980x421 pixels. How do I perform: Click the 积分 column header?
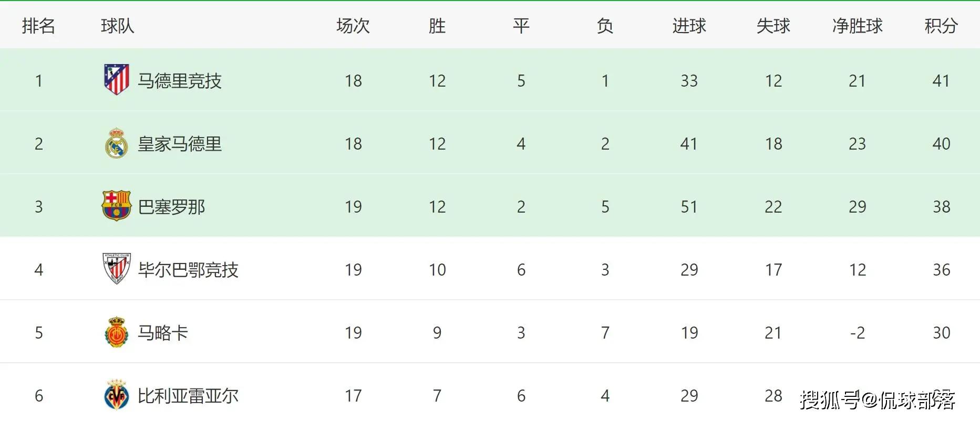(x=941, y=26)
